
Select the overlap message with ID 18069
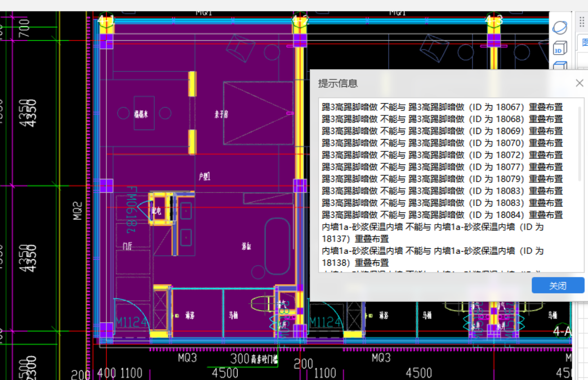pyautogui.click(x=443, y=131)
